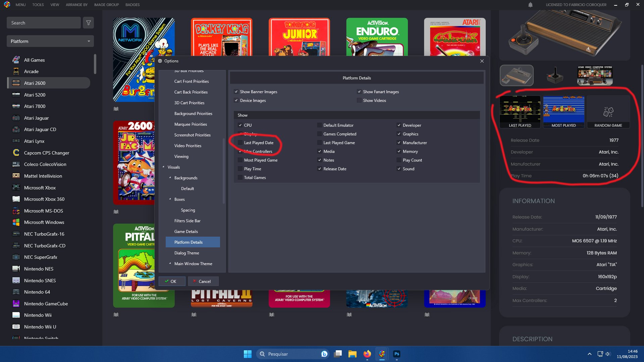The height and width of the screenshot is (362, 644).
Task: Open File Explorer from the taskbar
Action: coord(352,354)
